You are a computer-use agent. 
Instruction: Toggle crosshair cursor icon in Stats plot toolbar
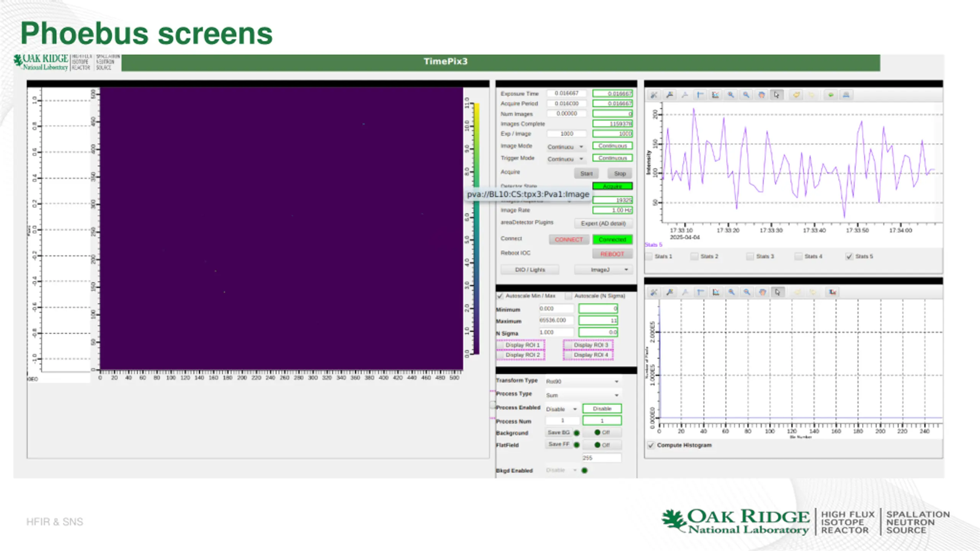(700, 95)
